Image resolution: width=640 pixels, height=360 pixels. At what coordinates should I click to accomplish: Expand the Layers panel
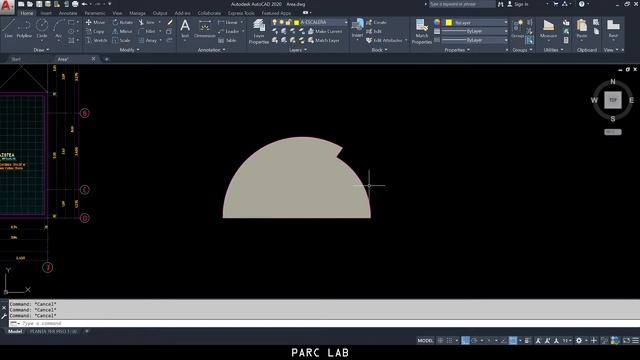point(298,50)
